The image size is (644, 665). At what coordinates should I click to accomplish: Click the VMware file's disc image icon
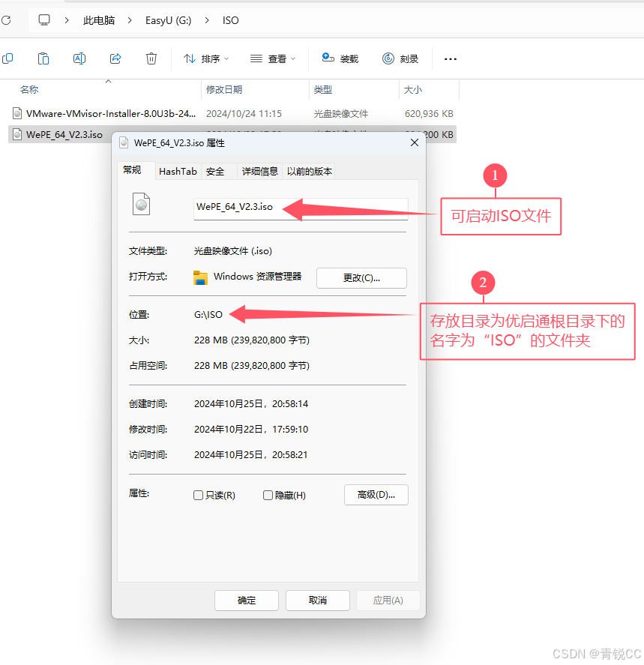[17, 113]
